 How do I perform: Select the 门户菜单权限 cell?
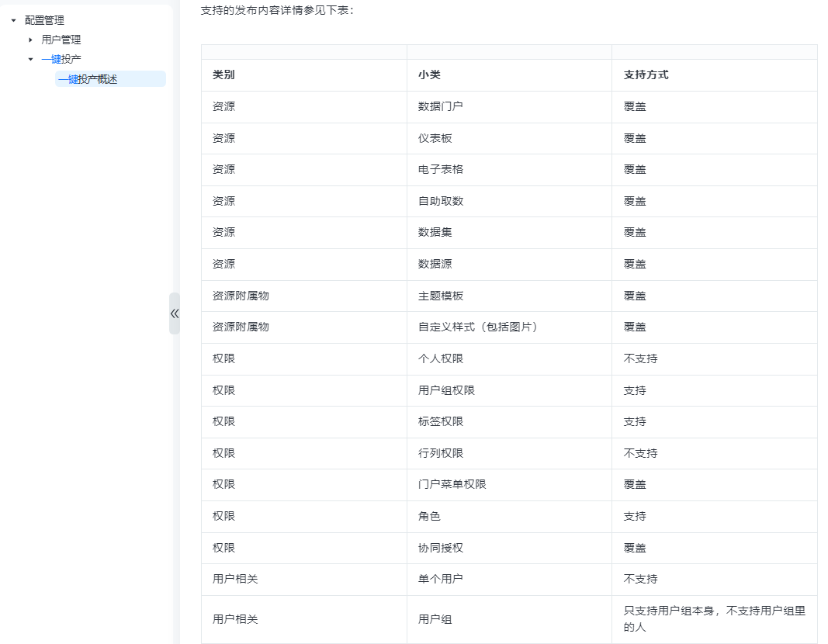pyautogui.click(x=452, y=484)
